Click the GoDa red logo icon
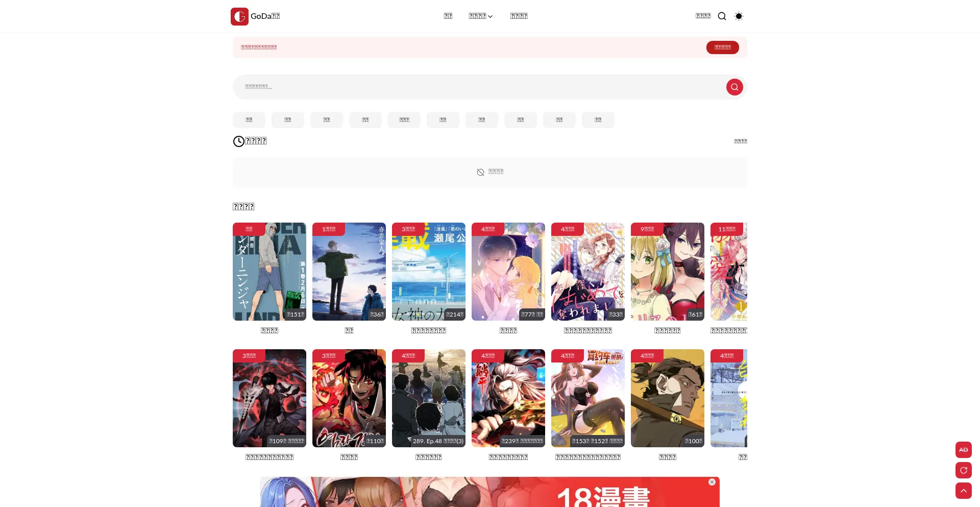 tap(239, 16)
